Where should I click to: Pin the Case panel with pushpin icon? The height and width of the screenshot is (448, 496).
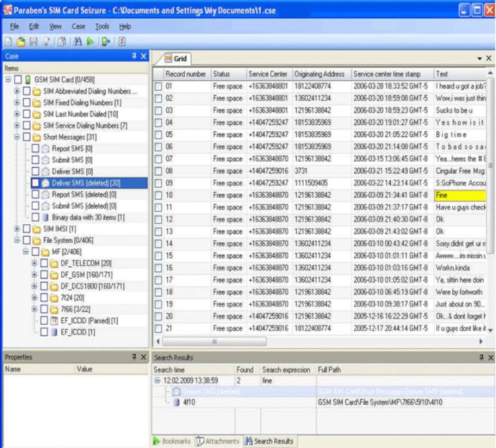(134, 56)
